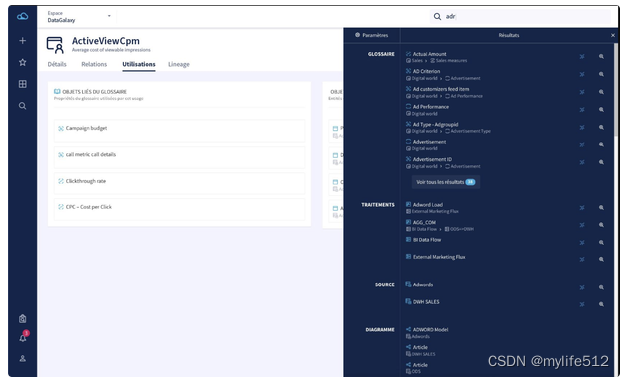This screenshot has width=625, height=379.
Task: Open the AD Criterion search result
Action: tap(426, 71)
